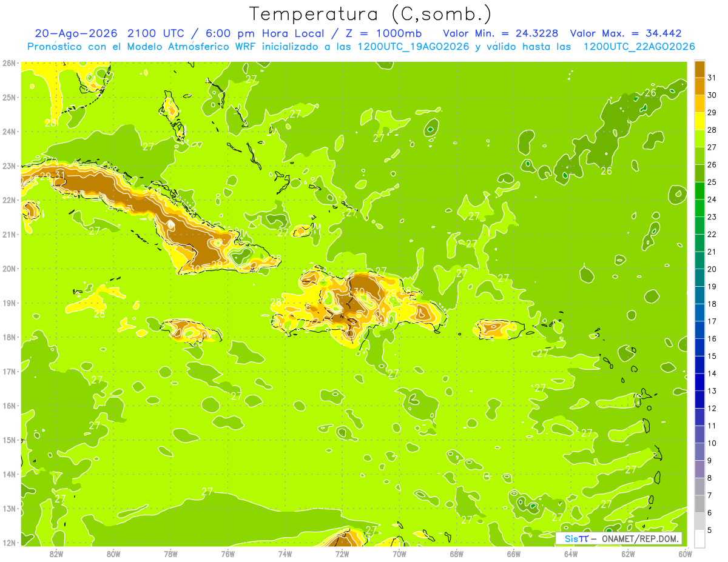Click the 76W longitude axis label
The image size is (728, 562).
pyautogui.click(x=227, y=554)
